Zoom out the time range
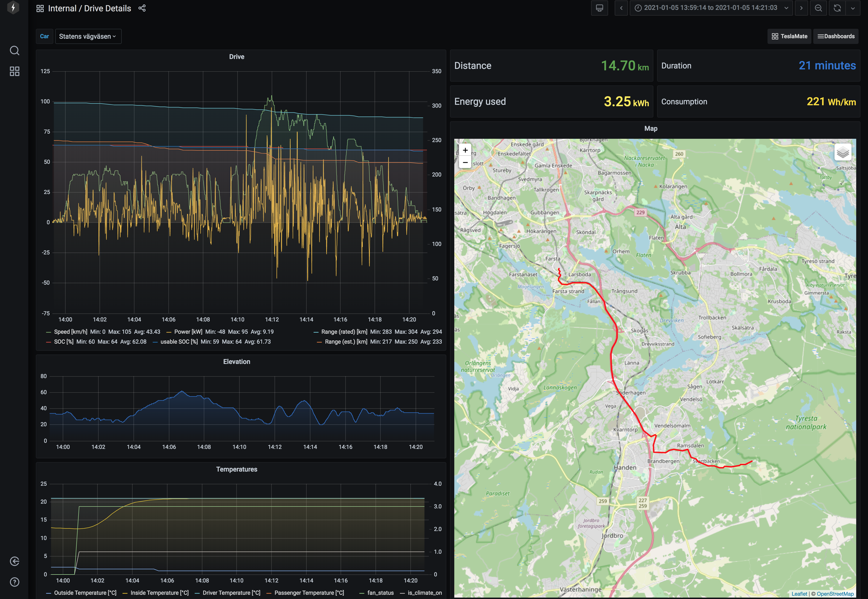The image size is (868, 599). tap(818, 8)
